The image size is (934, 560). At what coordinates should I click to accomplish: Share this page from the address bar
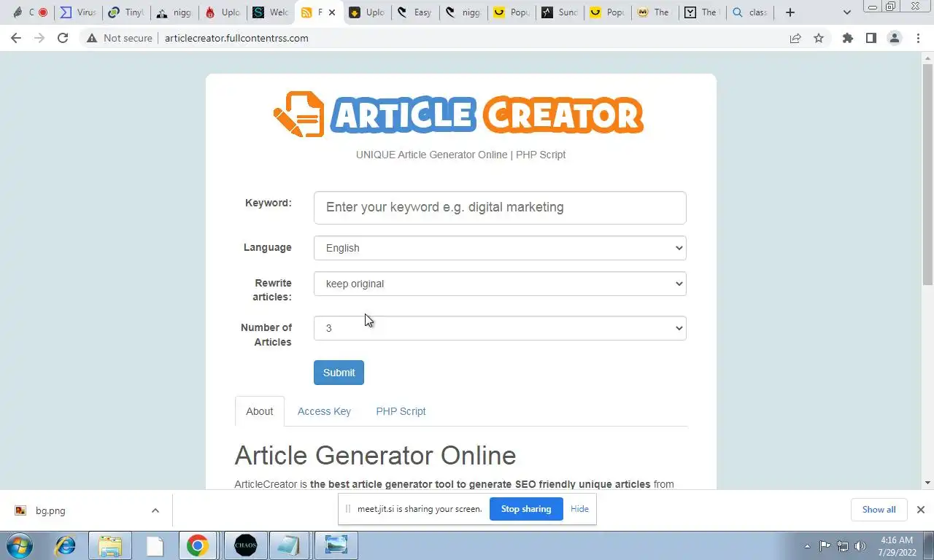click(x=795, y=38)
